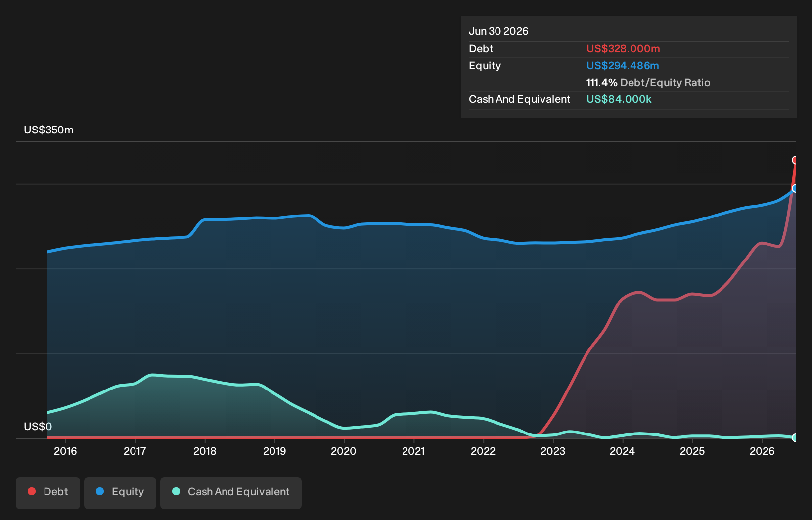The image size is (812, 520).
Task: Click the 2018 x-axis label
Action: 205,451
